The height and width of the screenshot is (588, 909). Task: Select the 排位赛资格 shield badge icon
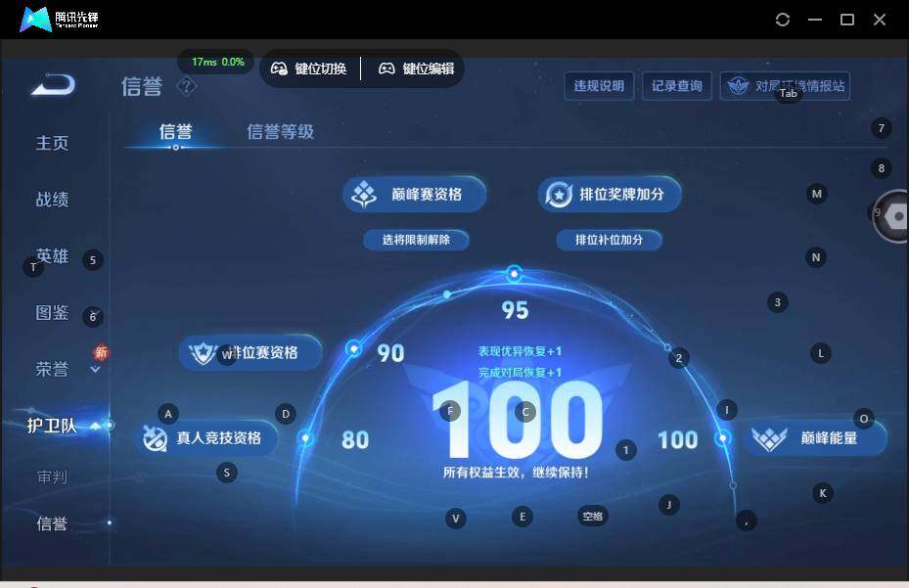tap(202, 353)
